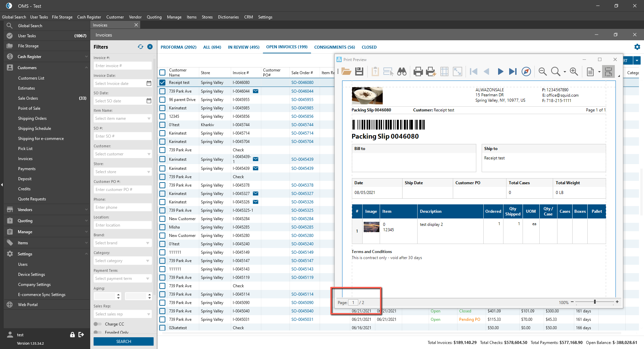Image resolution: width=644 pixels, height=349 pixels.
Task: Jump to last page of preview
Action: 513,71
